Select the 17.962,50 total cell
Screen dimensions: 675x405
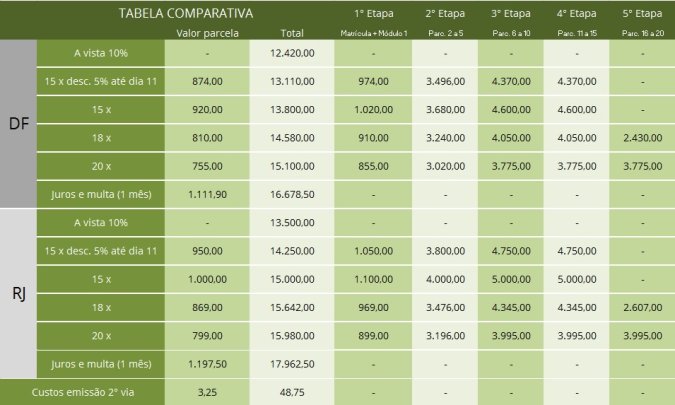[x=293, y=363]
